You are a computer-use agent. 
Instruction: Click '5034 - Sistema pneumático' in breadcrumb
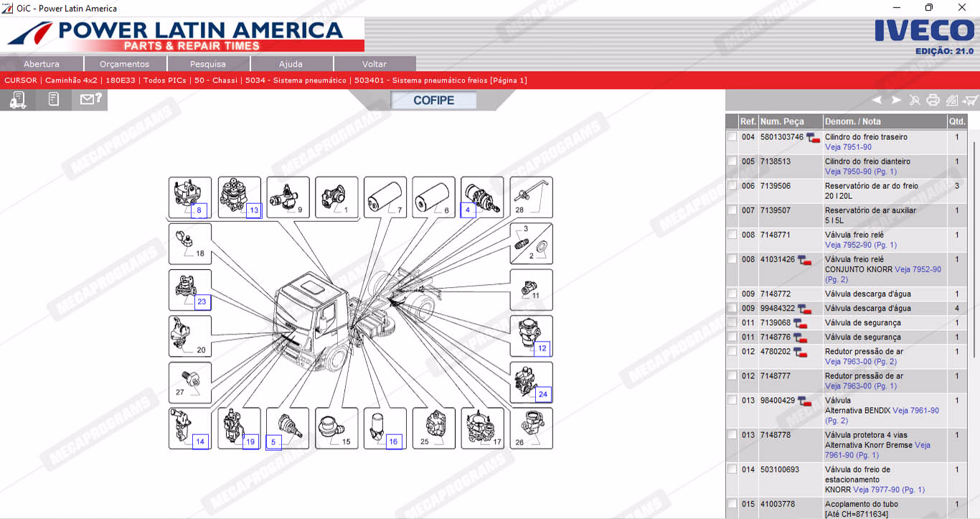[296, 80]
